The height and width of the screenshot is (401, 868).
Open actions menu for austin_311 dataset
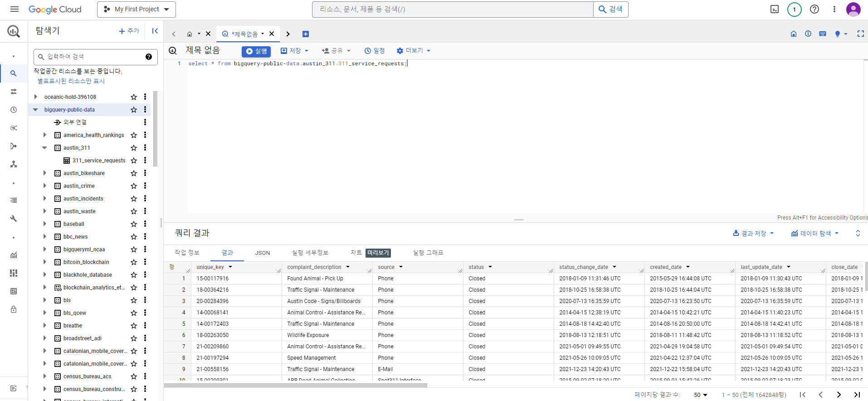coord(145,148)
